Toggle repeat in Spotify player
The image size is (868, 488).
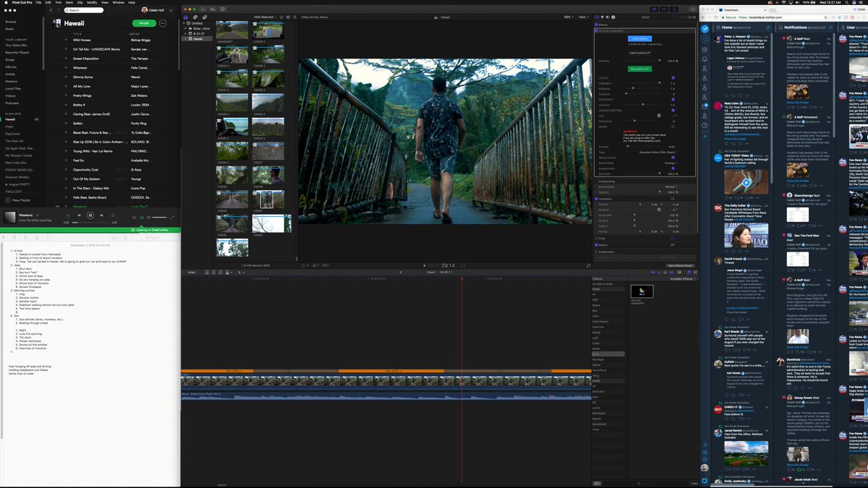113,215
